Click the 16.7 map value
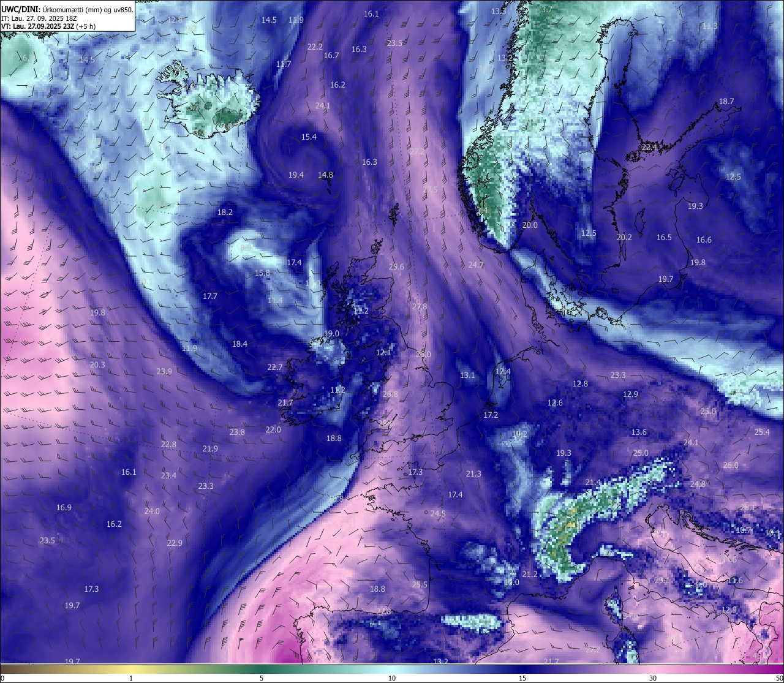This screenshot has width=784, height=683. click(x=331, y=56)
